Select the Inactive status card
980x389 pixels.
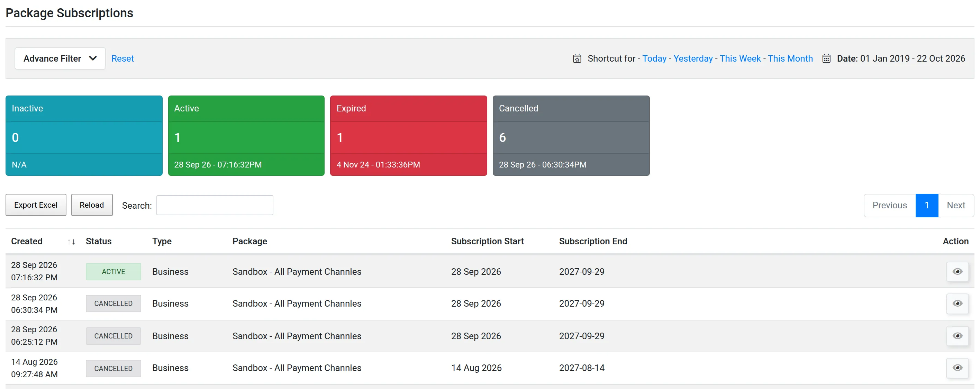pos(84,136)
